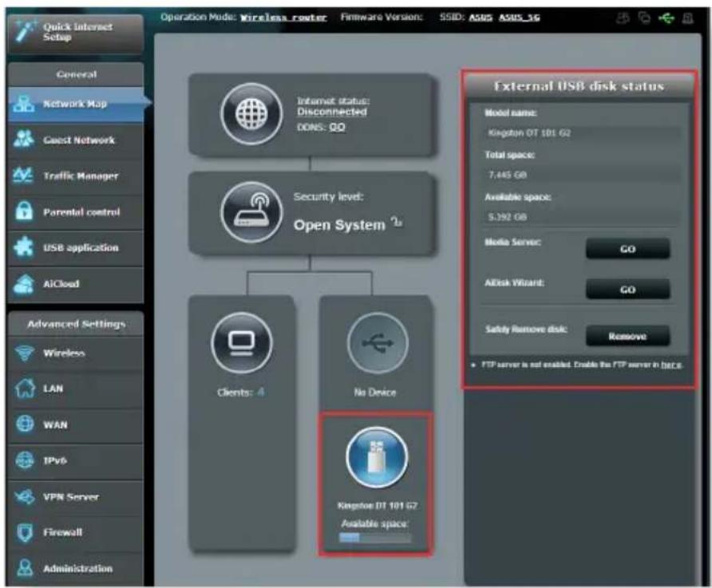
Task: Click the first header status icon
Action: click(623, 18)
